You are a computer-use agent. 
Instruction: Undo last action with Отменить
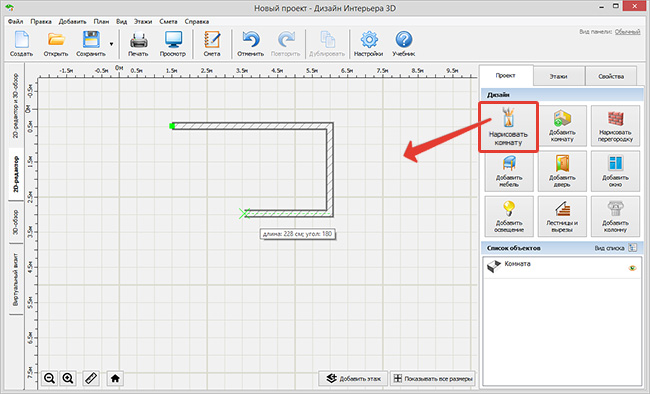point(250,43)
